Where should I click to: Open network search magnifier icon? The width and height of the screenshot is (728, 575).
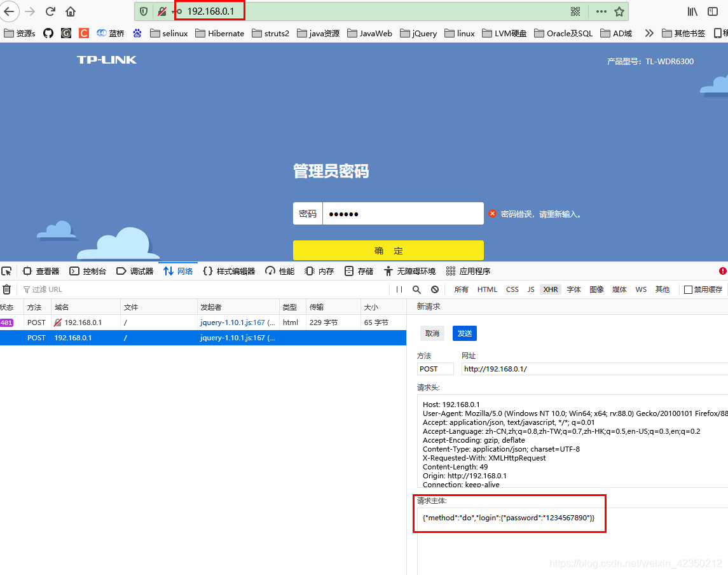click(417, 289)
